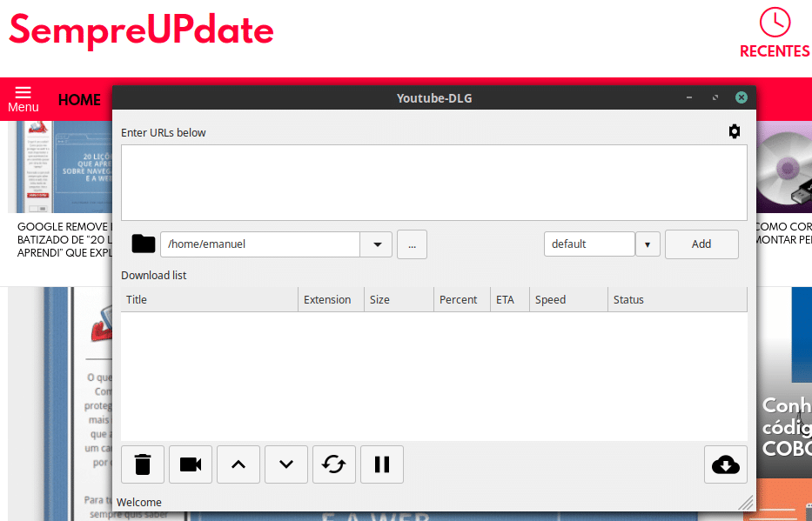Image resolution: width=812 pixels, height=521 pixels.
Task: Open Youtube-DLG settings gear icon
Action: point(734,131)
